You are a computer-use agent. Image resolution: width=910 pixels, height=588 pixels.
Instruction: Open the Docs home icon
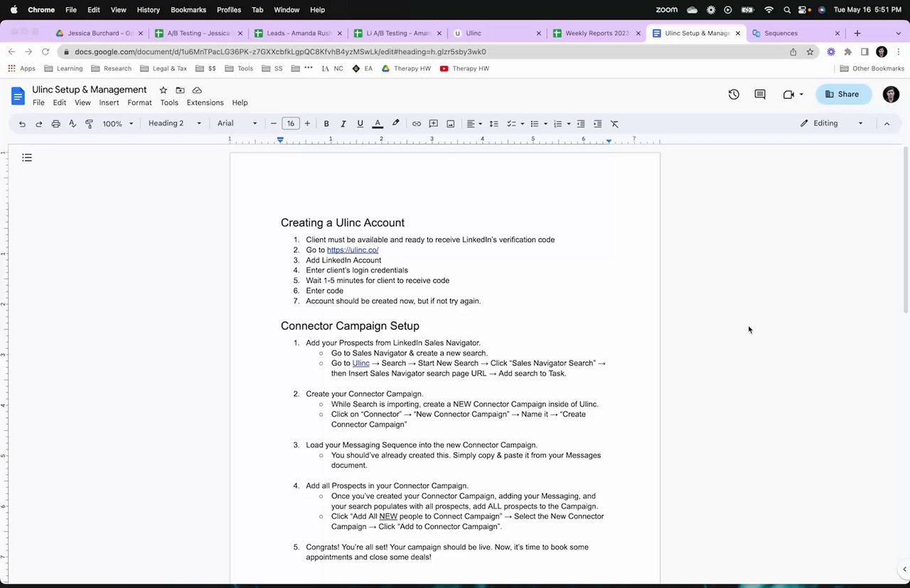click(x=18, y=95)
